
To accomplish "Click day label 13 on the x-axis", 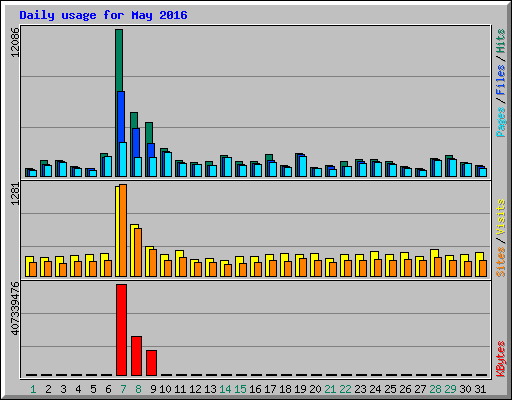I will point(210,389).
